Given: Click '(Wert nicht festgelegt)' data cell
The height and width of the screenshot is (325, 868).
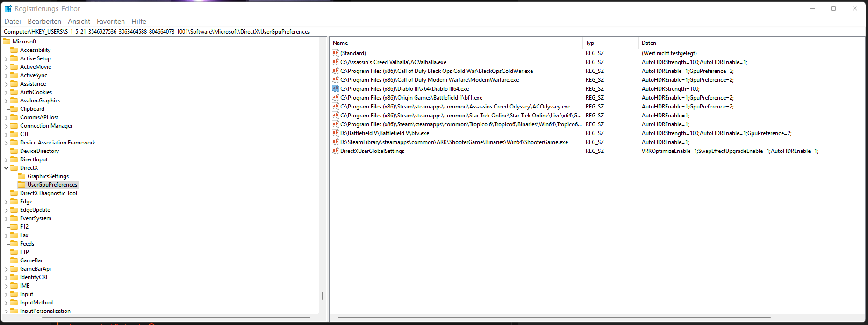Looking at the screenshot, I should click(669, 53).
